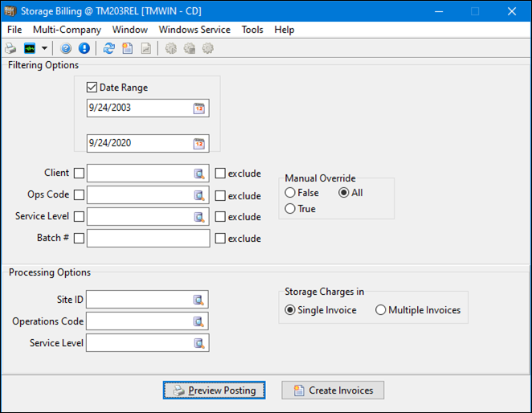Viewport: 532px width, 413px height.
Task: Open the blue question mark help icon
Action: click(x=67, y=49)
